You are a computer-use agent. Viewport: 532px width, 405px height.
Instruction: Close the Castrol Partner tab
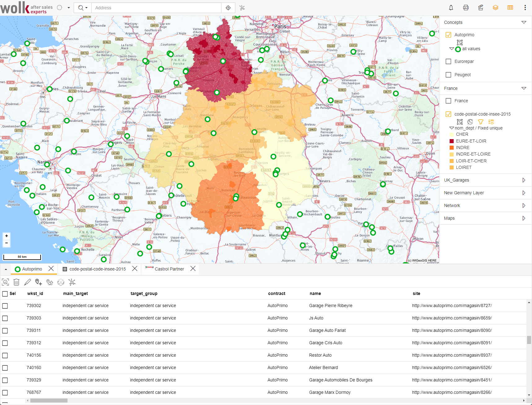193,269
